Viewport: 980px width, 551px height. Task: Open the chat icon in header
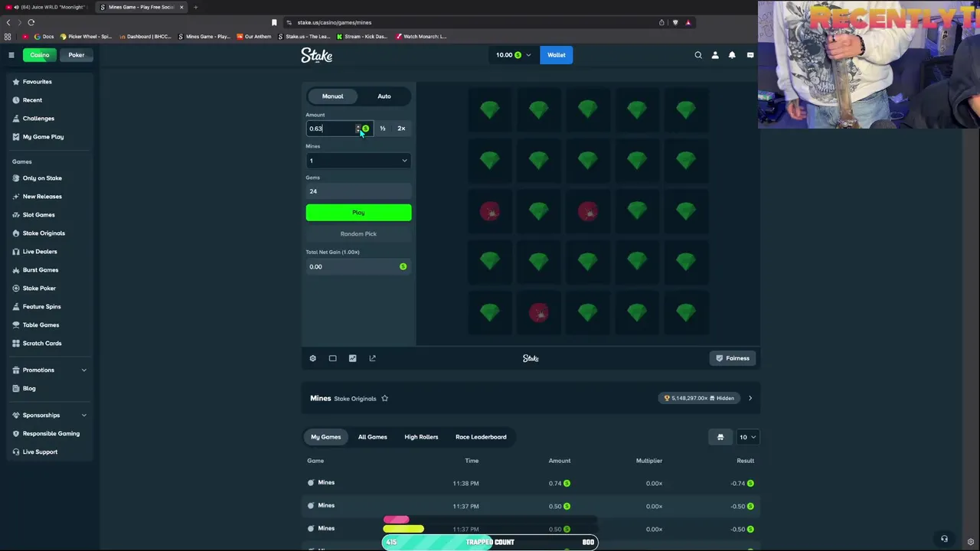[x=750, y=55]
